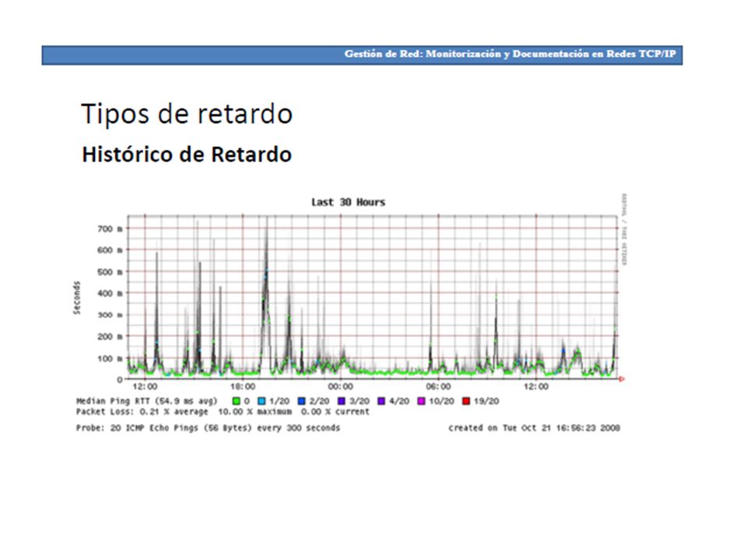
Task: Click the 'created on Tue Oct 21' timestamp
Action: [x=534, y=428]
